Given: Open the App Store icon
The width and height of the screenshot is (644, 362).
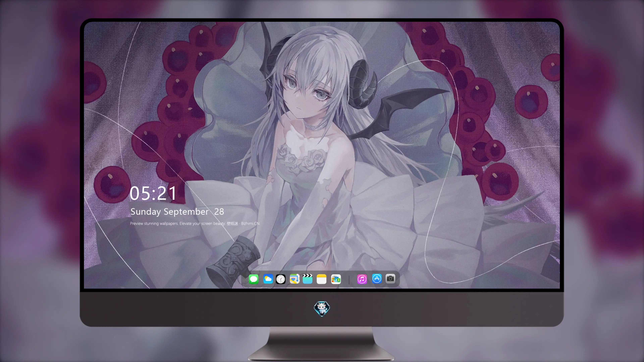Looking at the screenshot, I should point(377,279).
